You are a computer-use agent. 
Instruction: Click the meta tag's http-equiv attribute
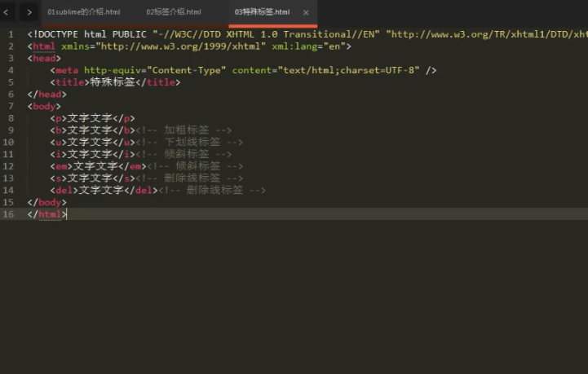click(155, 70)
